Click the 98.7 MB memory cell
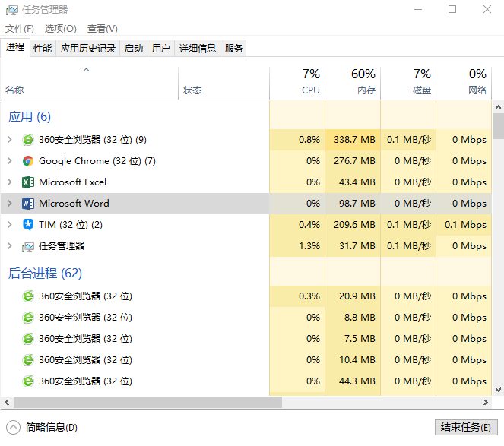This screenshot has width=504, height=446. coord(353,204)
